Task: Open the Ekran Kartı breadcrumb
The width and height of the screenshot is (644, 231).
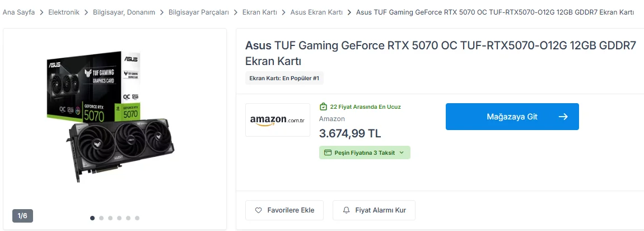Action: click(260, 12)
